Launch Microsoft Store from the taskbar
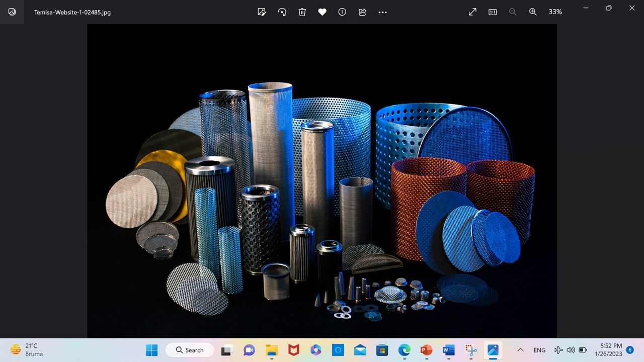 (382, 350)
